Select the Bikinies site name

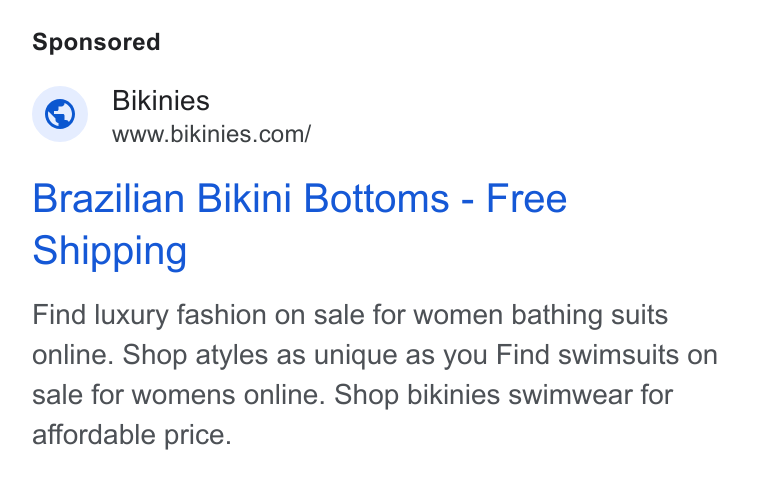[161, 101]
